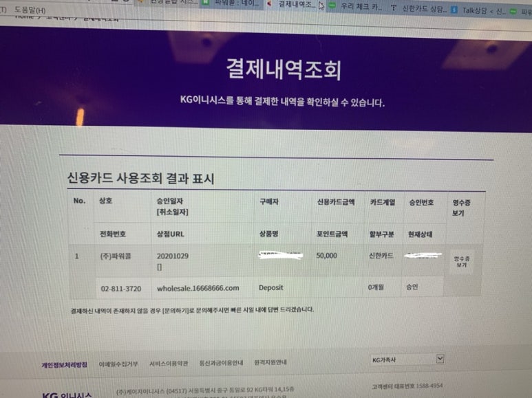
Task: Click the 신용카드 사용조회 결과 표시 heading
Action: click(140, 178)
